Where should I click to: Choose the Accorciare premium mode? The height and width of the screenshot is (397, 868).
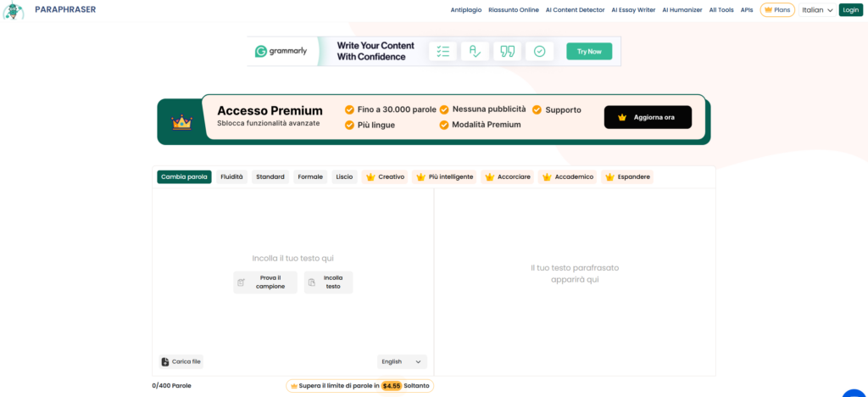point(508,177)
